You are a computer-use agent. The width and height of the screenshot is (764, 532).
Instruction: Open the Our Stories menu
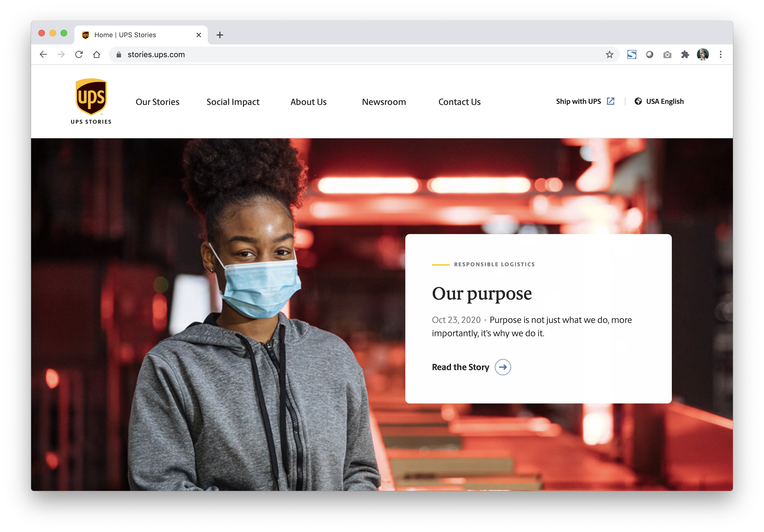pyautogui.click(x=157, y=102)
